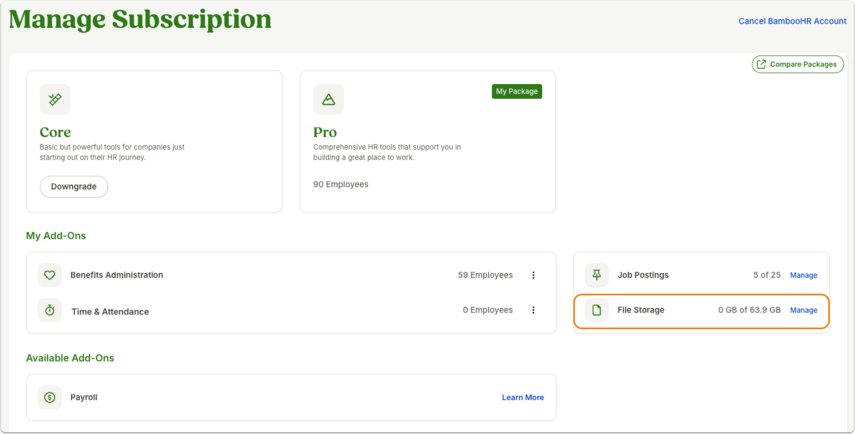
Task: Select the Core package title
Action: pos(55,132)
